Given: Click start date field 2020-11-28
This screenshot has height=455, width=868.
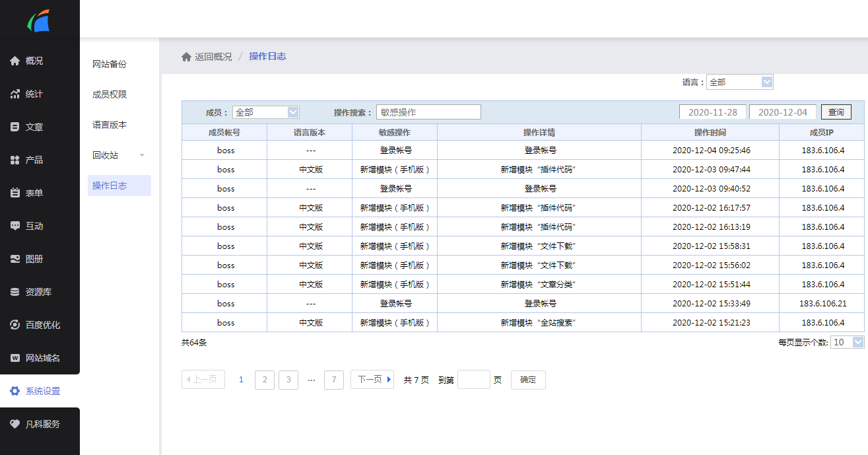Looking at the screenshot, I should pos(713,112).
